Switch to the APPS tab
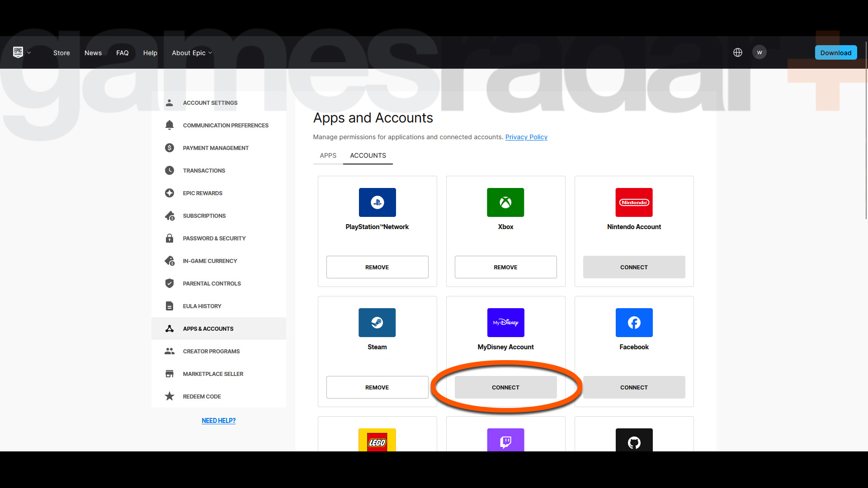 [328, 155]
